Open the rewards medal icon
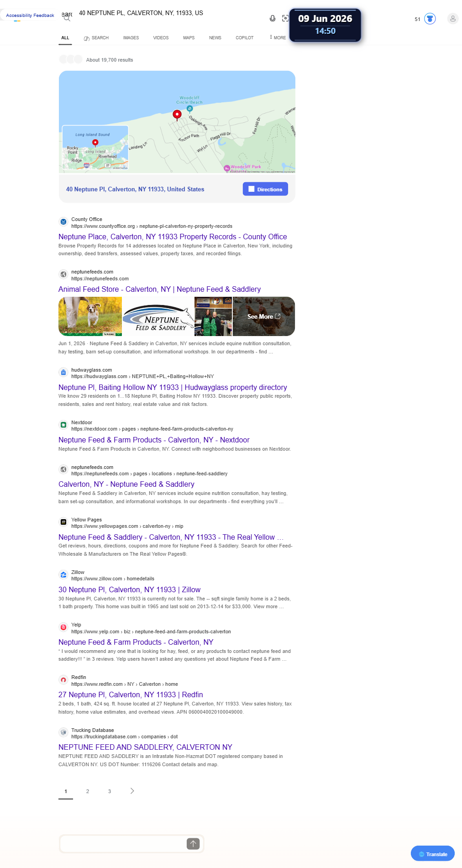This screenshot has width=462, height=868. pyautogui.click(x=430, y=19)
